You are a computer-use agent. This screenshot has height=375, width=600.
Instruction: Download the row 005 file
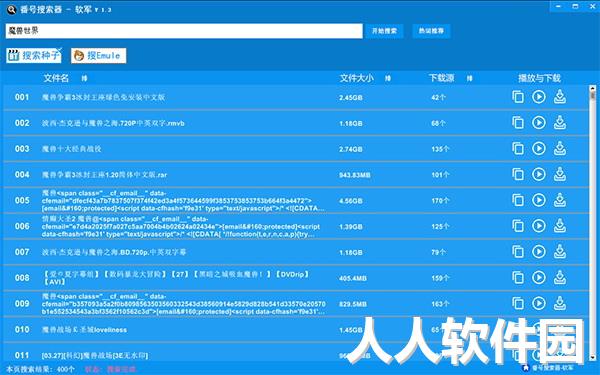pyautogui.click(x=560, y=200)
